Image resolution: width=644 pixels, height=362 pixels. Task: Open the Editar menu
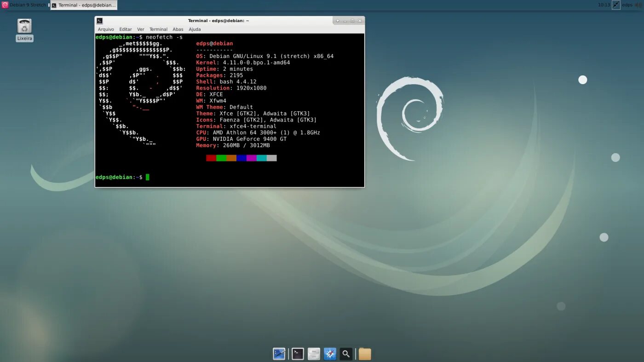[125, 29]
